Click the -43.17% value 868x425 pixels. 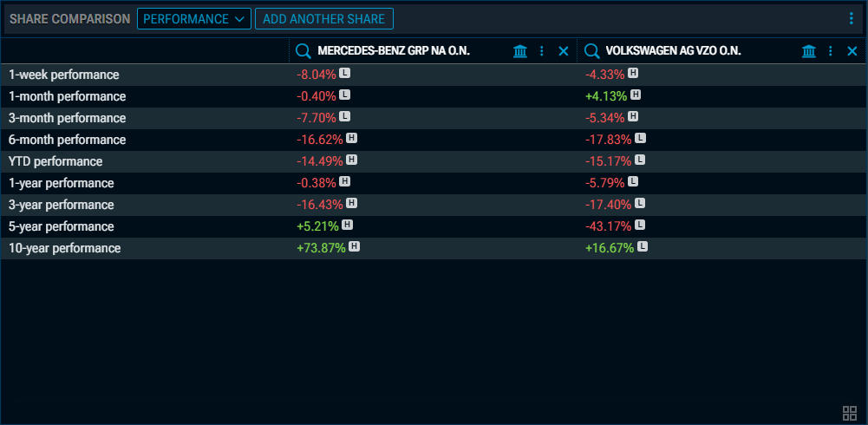tap(609, 226)
